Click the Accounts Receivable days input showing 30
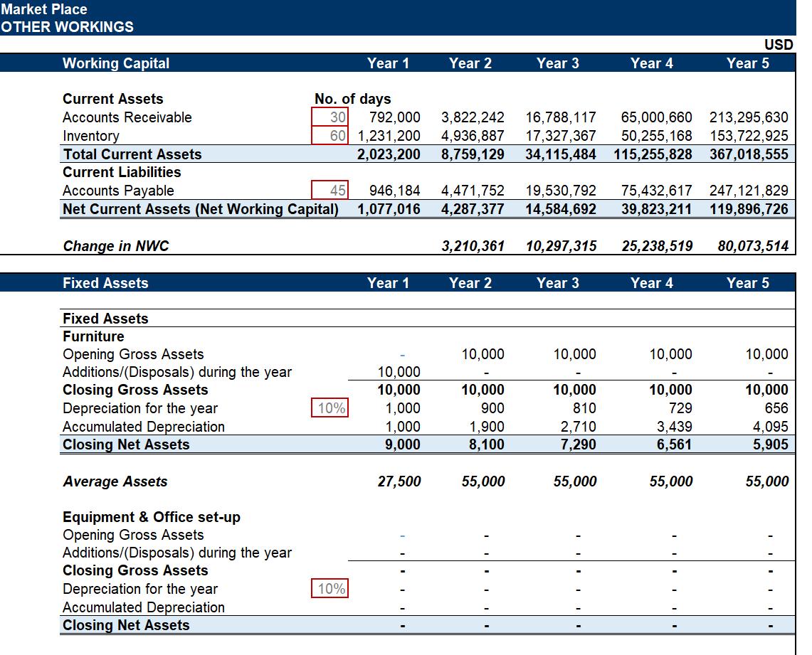812x655 pixels. pyautogui.click(x=330, y=117)
